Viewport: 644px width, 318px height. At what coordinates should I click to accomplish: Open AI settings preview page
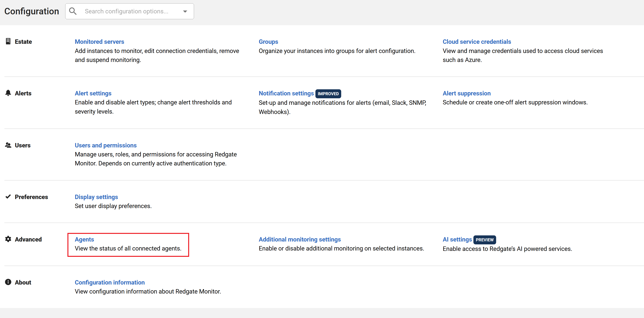(457, 239)
